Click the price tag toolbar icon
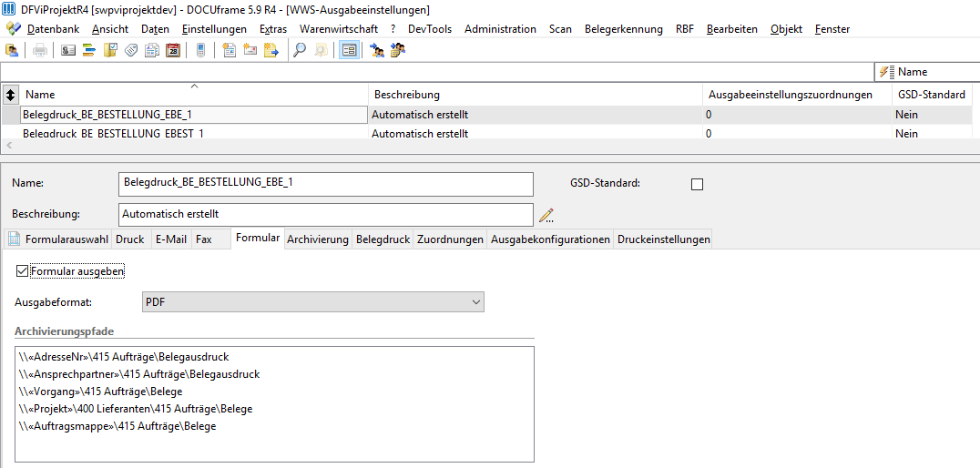This screenshot has height=468, width=980. point(130,51)
